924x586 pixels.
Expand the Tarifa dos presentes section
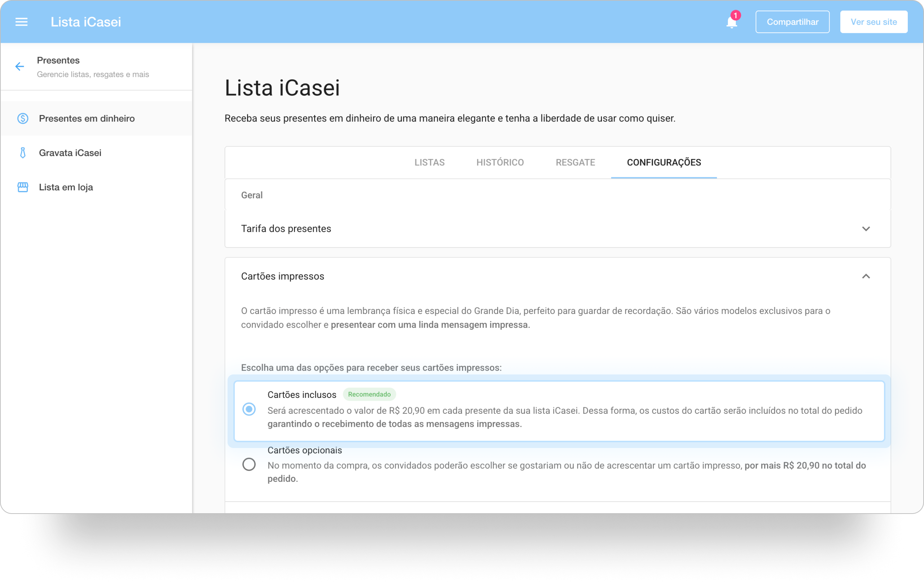(866, 228)
